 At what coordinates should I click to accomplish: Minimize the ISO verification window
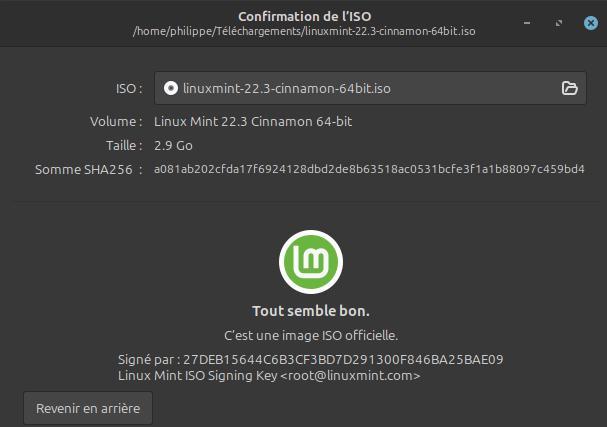coord(527,23)
